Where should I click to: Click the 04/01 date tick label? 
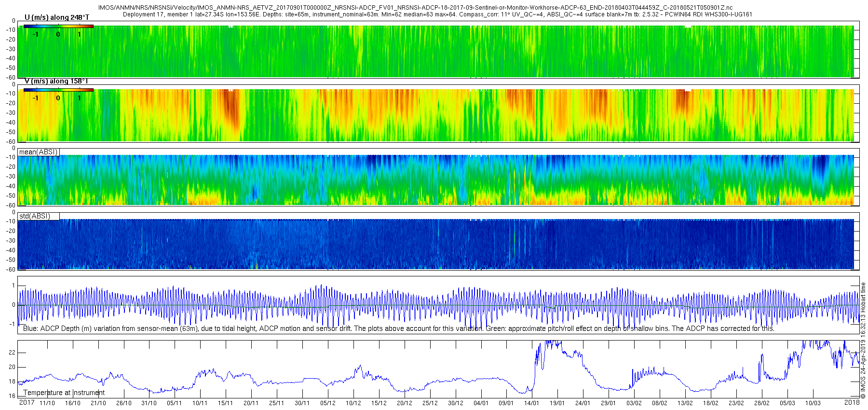point(481,403)
